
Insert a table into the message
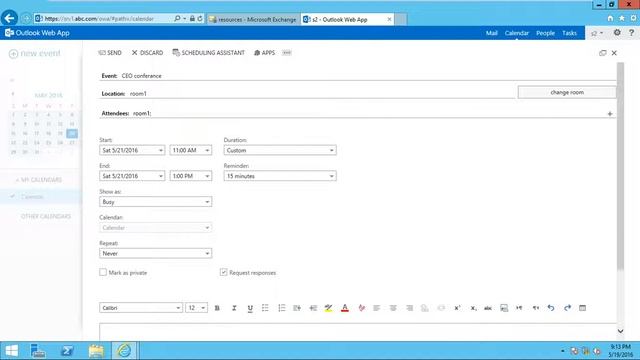[582, 308]
